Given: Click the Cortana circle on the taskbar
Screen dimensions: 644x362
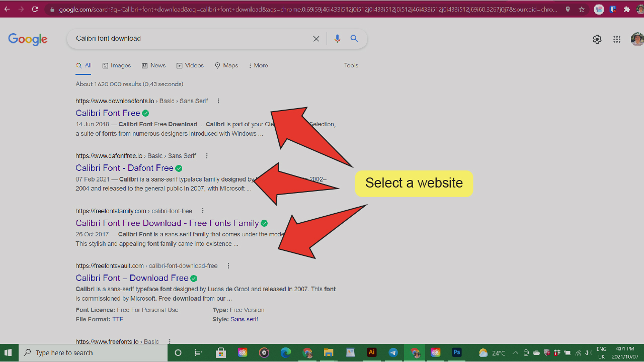Looking at the screenshot, I should [x=178, y=352].
